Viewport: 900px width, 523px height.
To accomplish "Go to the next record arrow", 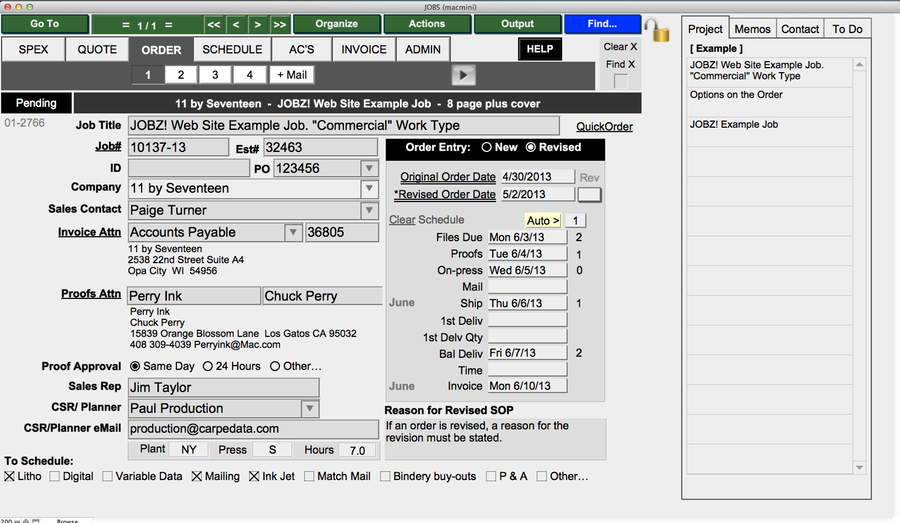I will click(x=257, y=24).
